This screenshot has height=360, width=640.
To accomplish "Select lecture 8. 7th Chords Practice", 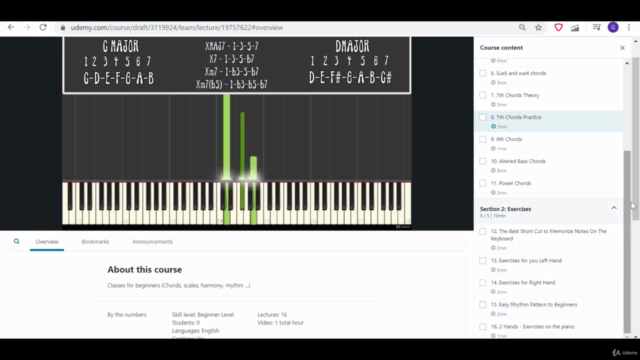I will (x=516, y=117).
